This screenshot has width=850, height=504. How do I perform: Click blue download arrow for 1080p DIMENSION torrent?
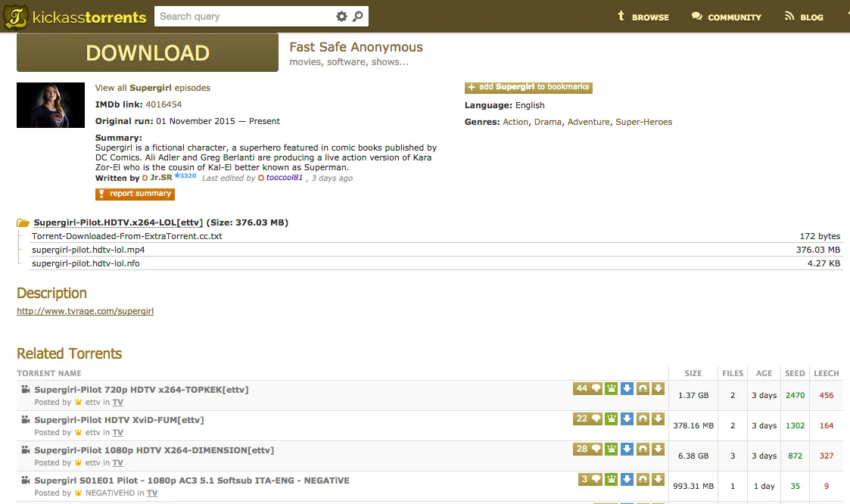click(x=627, y=450)
